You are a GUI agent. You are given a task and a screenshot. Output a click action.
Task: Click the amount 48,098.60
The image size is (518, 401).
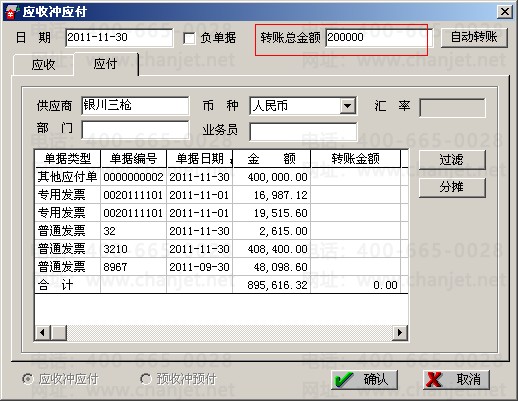pos(281,267)
